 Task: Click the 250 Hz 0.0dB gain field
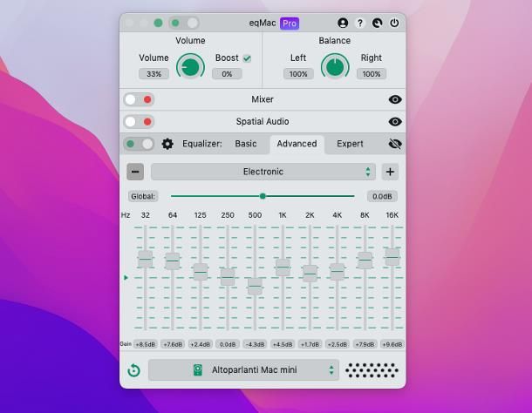tap(228, 344)
